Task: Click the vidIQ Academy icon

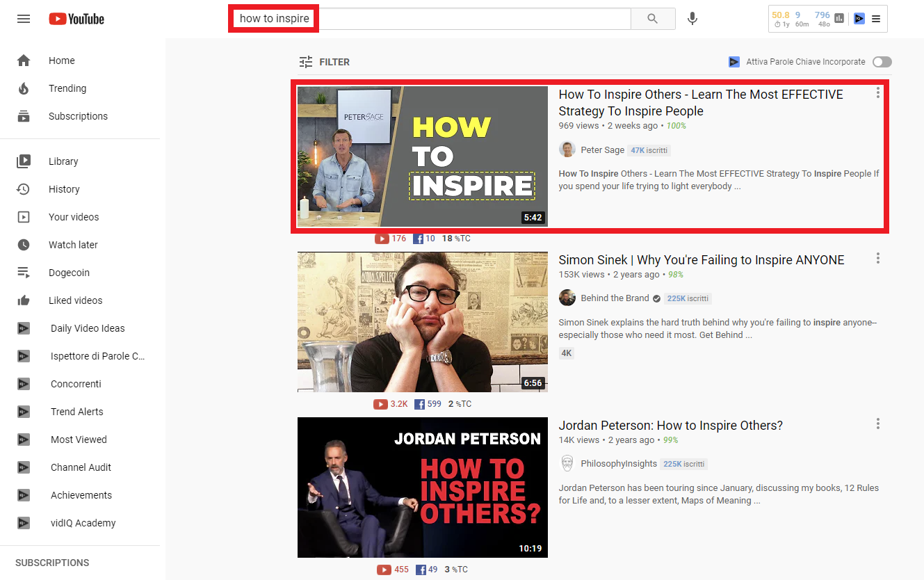Action: 24,523
